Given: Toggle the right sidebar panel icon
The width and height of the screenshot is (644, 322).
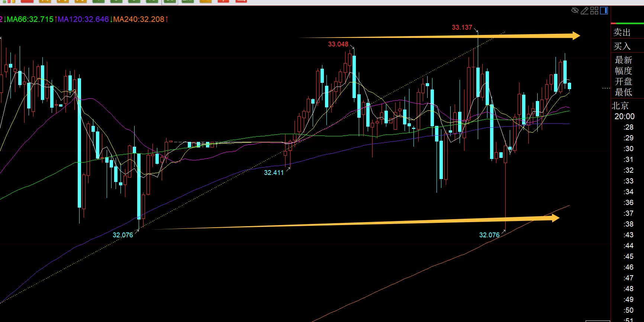Looking at the screenshot, I should [x=604, y=10].
